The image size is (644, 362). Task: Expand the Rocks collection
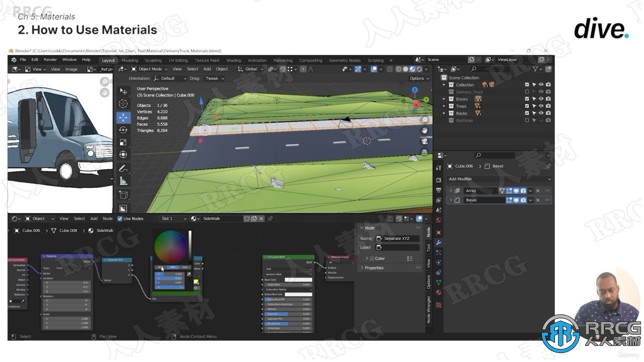click(x=444, y=113)
